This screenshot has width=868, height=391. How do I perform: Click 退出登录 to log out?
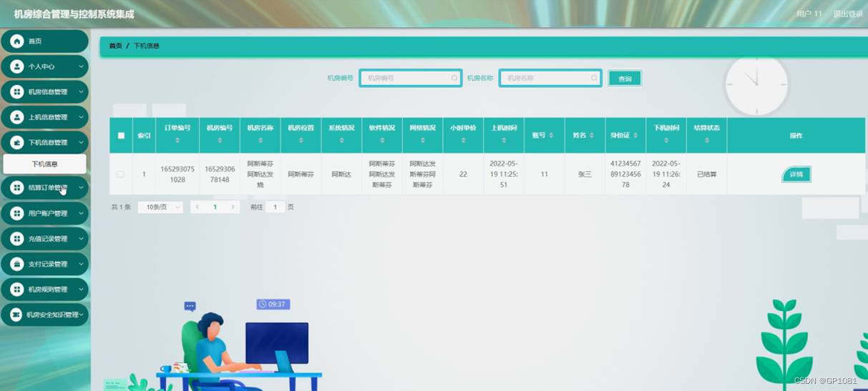coord(847,14)
